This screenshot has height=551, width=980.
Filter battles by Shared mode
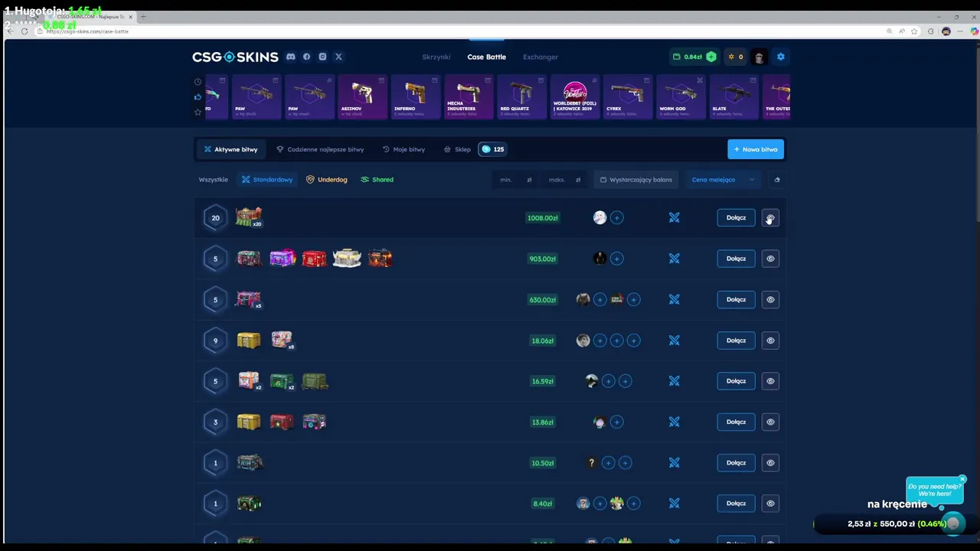377,180
